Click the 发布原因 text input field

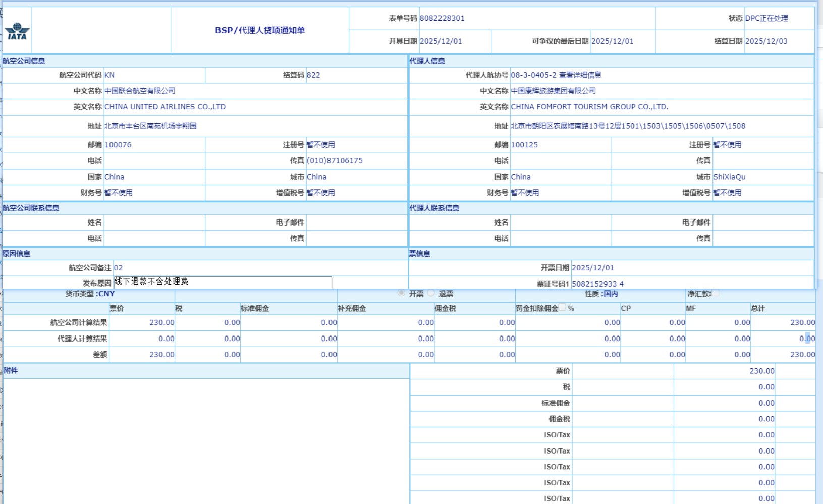[223, 282]
